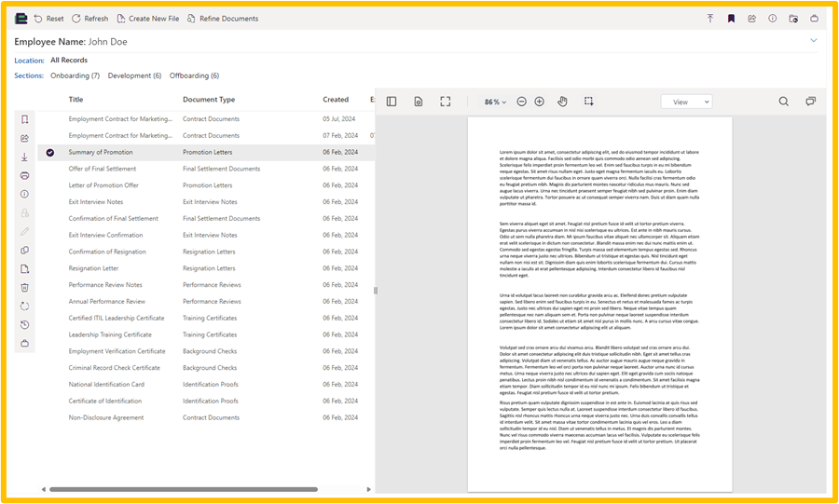Viewport: 839px width, 504px height.
Task: Click the download icon in left sidebar
Action: [x=25, y=157]
